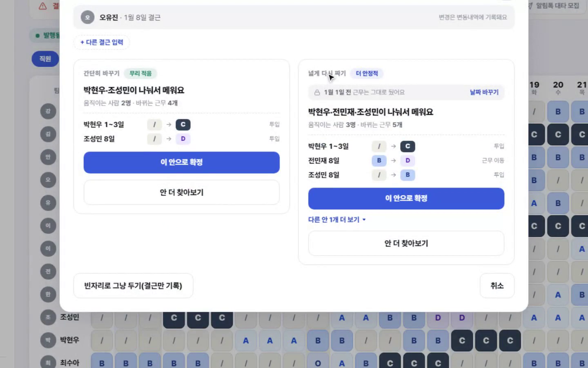Select day 20 수 column header in background
Viewport: 588px width, 368px height.
(558, 88)
